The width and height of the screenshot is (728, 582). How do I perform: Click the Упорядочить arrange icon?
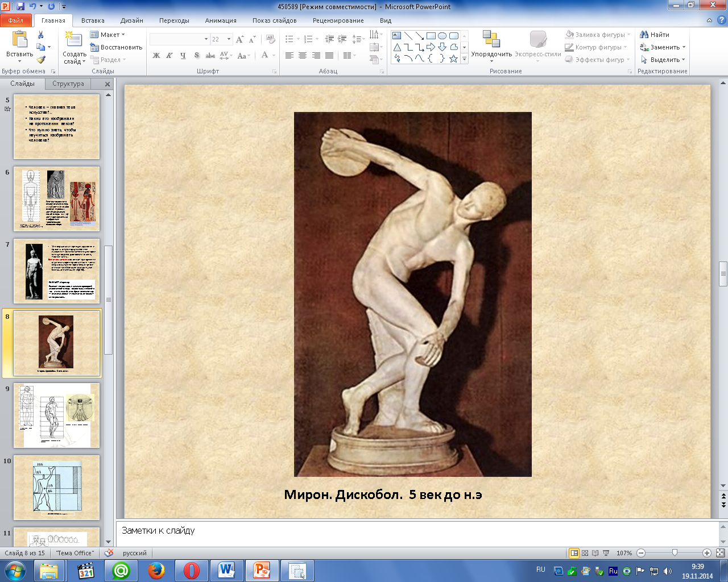point(491,39)
